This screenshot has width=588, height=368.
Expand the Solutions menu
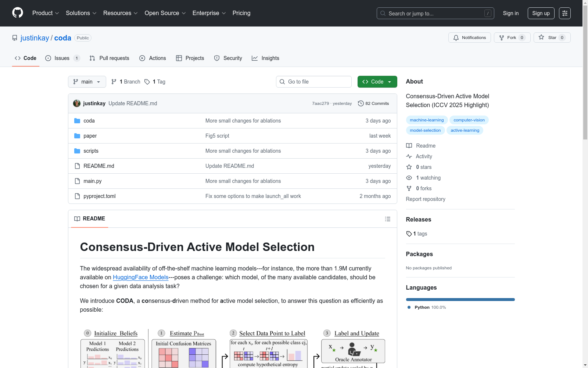pyautogui.click(x=81, y=13)
